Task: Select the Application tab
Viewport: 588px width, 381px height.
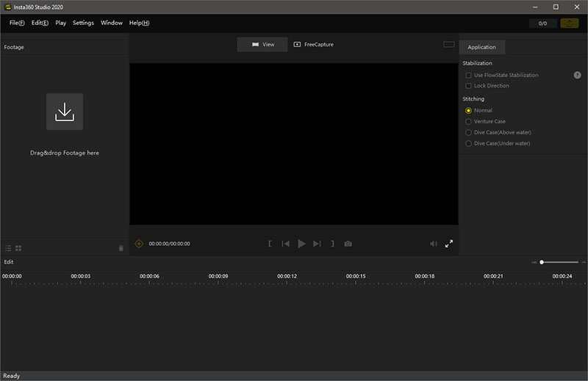Action: [482, 47]
